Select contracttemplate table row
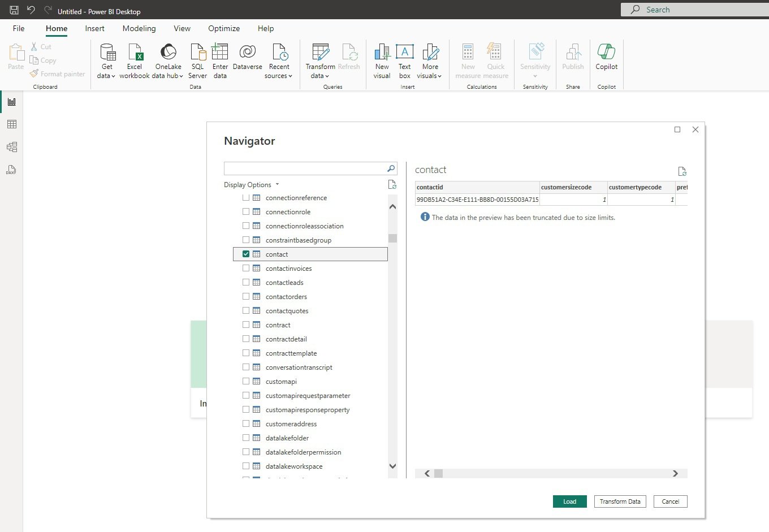 [310, 353]
